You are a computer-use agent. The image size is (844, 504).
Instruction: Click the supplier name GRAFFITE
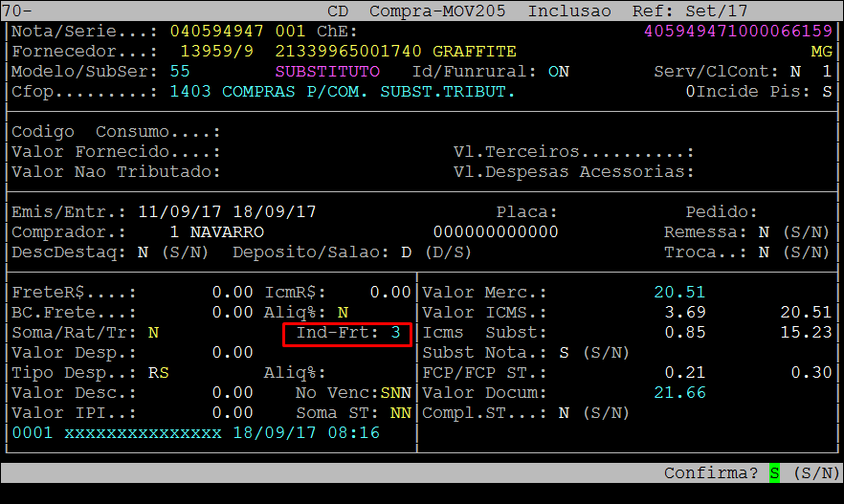(474, 51)
